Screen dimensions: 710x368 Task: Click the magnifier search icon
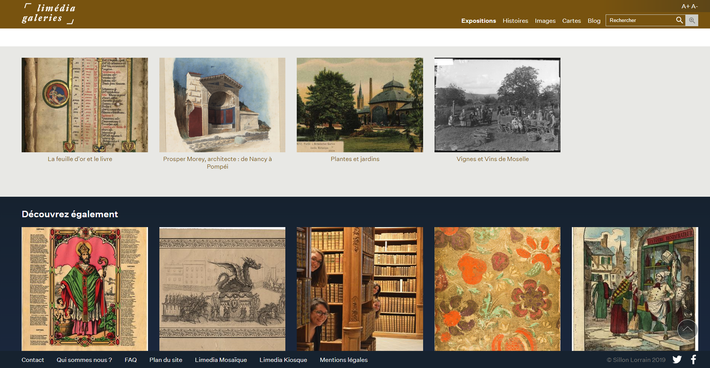point(679,20)
